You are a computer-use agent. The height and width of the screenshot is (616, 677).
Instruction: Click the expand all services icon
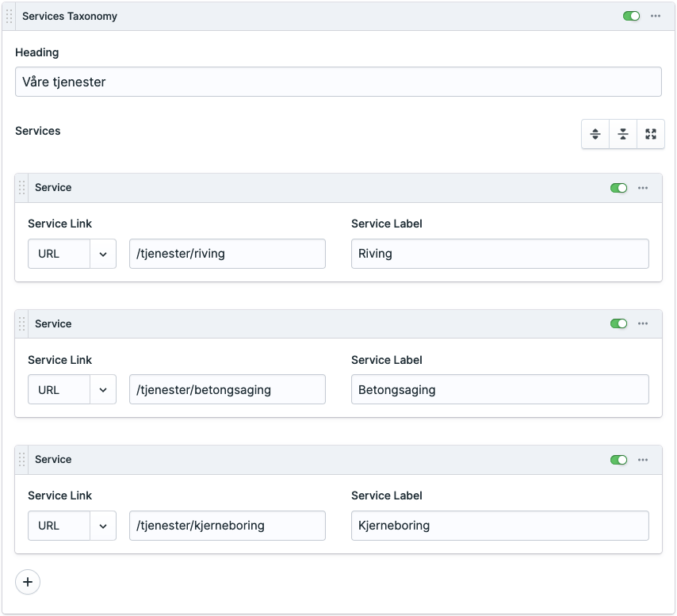tap(595, 134)
